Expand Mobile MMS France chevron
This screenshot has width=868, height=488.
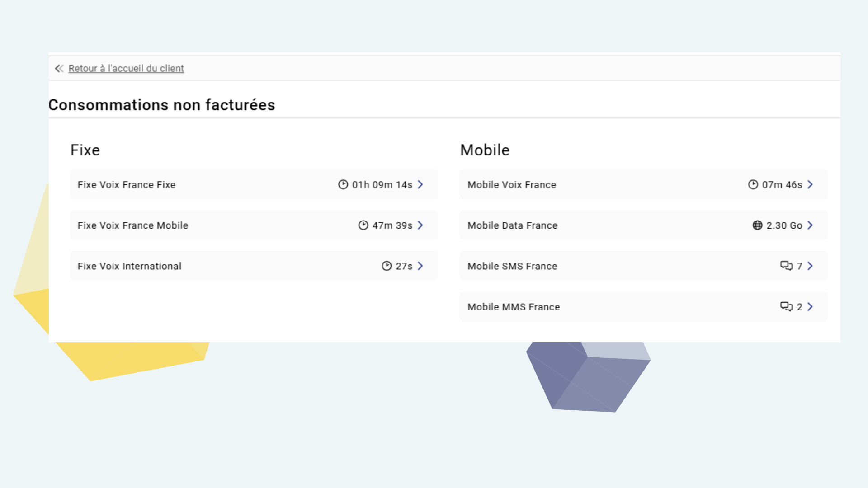click(810, 306)
